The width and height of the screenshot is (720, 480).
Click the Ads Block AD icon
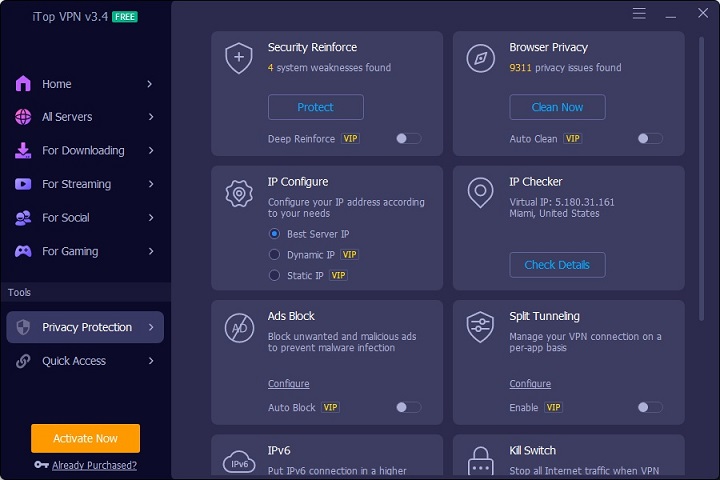pos(239,327)
